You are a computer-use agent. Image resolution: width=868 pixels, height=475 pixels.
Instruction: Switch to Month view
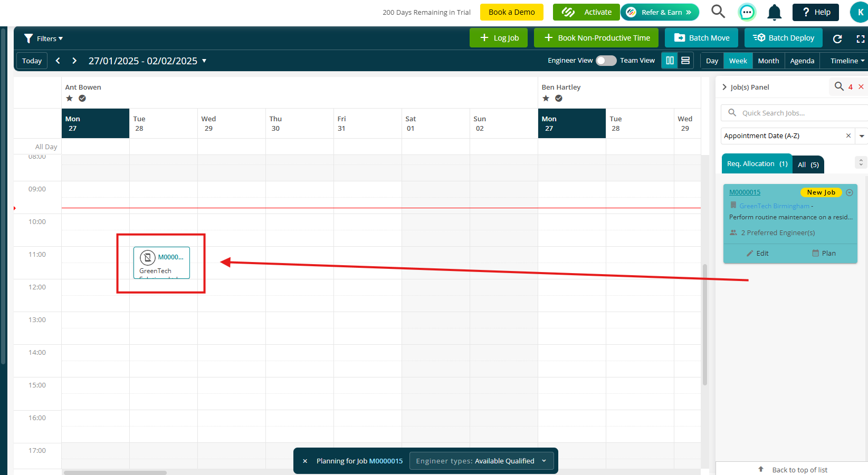(768, 61)
